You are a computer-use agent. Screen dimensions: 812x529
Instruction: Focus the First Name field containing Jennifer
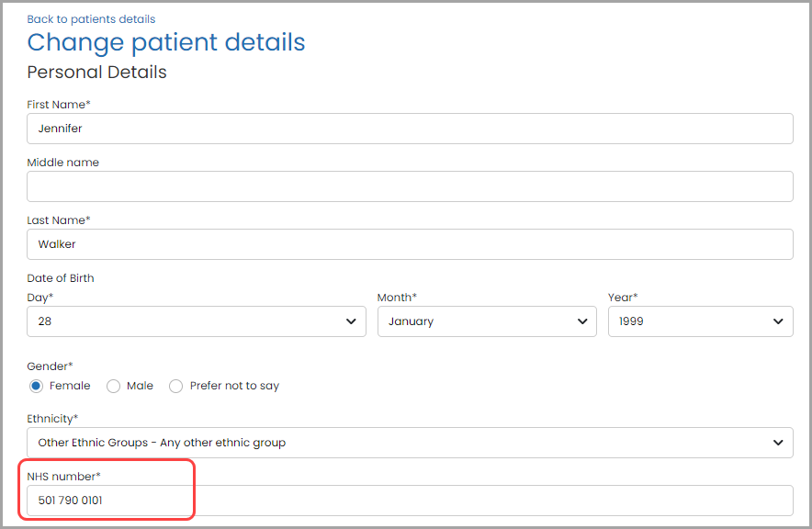point(411,129)
